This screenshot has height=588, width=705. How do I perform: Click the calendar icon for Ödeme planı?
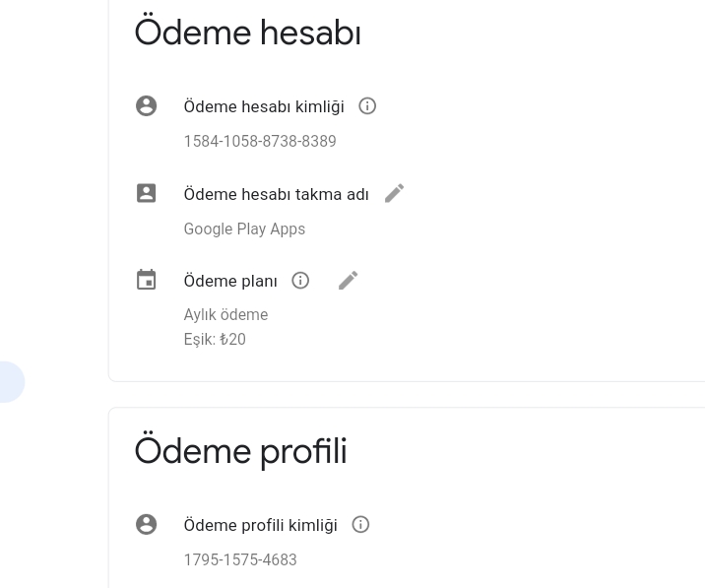click(x=146, y=280)
